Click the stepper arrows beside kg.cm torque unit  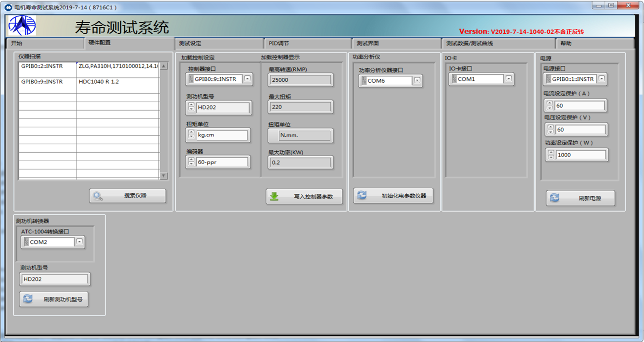(x=191, y=135)
